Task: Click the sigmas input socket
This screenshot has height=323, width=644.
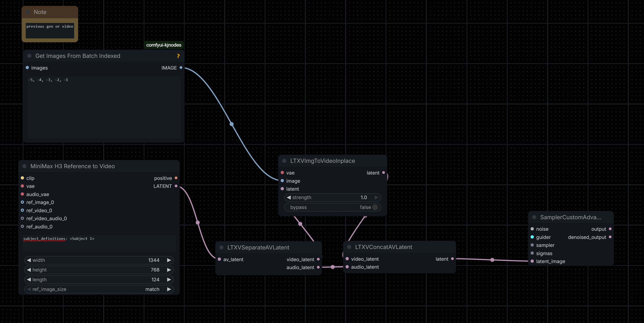Action: 532,253
